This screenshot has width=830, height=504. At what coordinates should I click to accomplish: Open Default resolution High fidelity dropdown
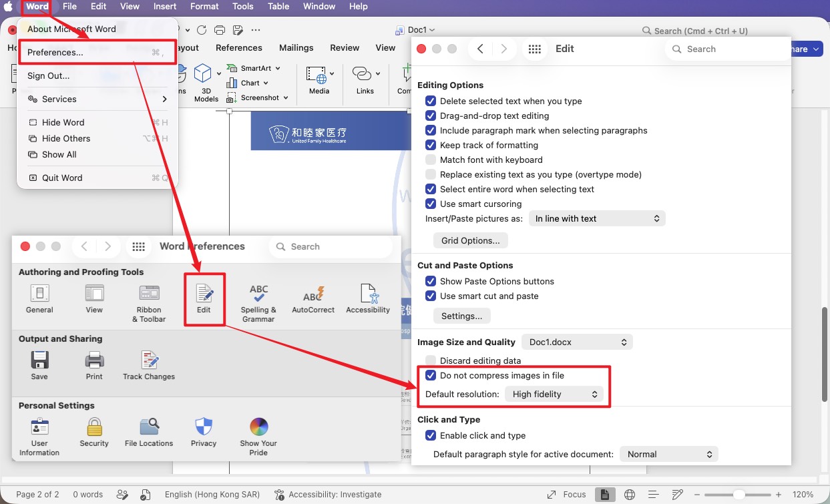pos(554,395)
